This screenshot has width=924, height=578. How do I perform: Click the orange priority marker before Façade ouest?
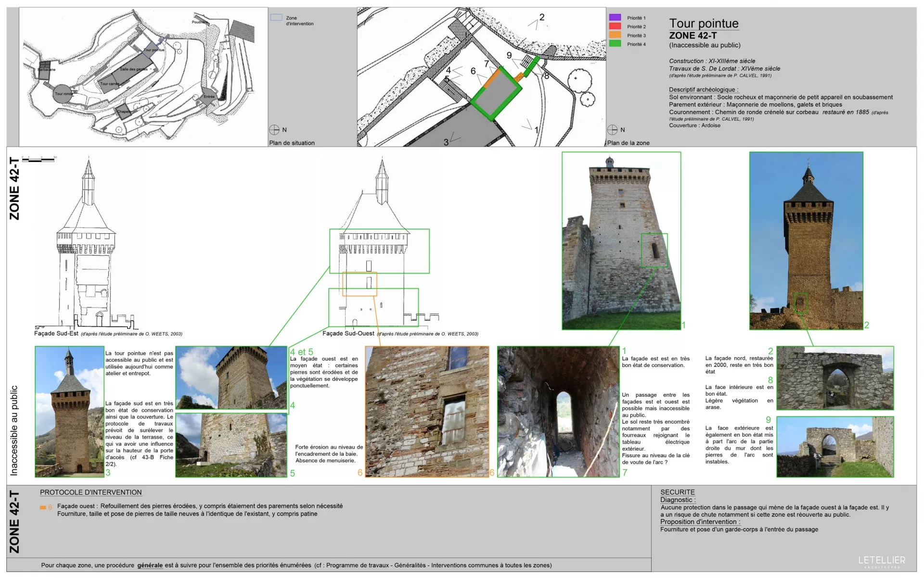[43, 507]
